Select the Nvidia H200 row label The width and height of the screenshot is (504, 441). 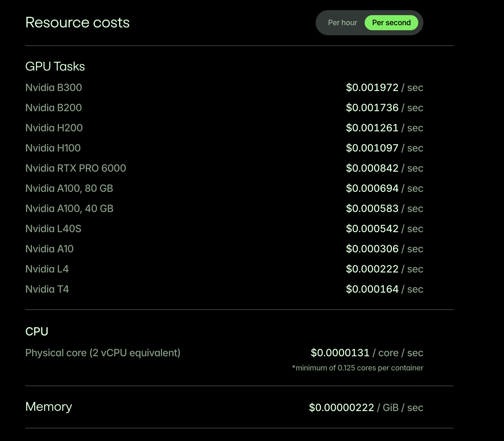[54, 128]
